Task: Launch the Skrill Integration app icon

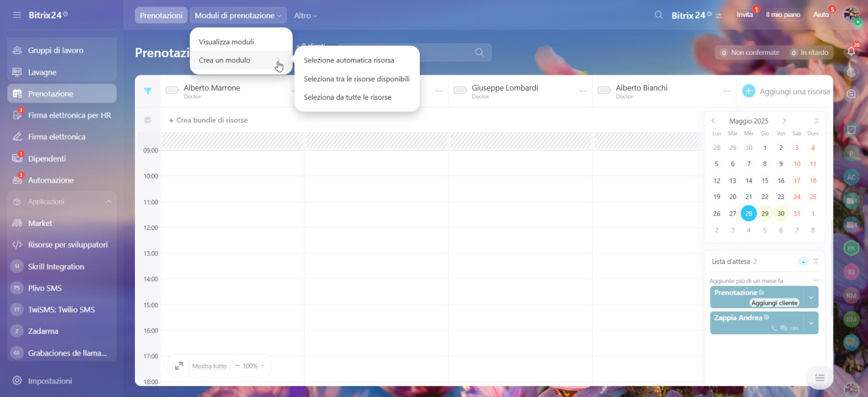Action: point(18,267)
